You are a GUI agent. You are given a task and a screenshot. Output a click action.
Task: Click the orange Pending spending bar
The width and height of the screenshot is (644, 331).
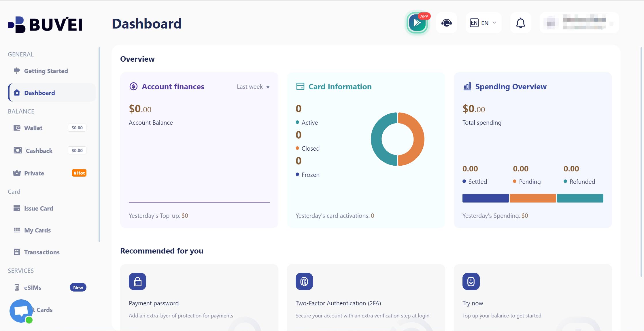click(x=532, y=198)
